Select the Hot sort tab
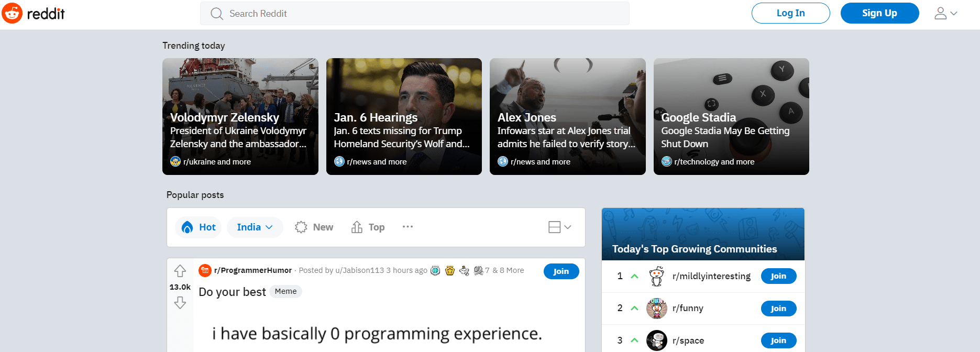This screenshot has width=980, height=352. click(199, 227)
